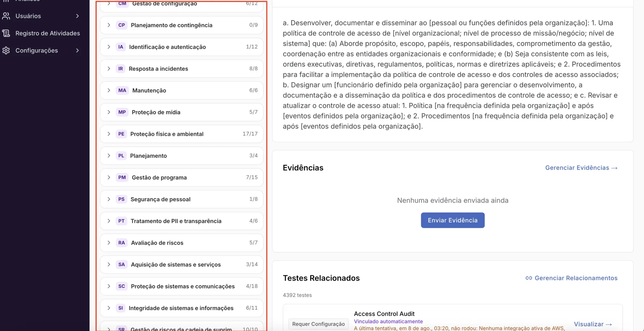Click the IR badge for Resposta a incidentes
644x331 pixels.
click(x=120, y=69)
